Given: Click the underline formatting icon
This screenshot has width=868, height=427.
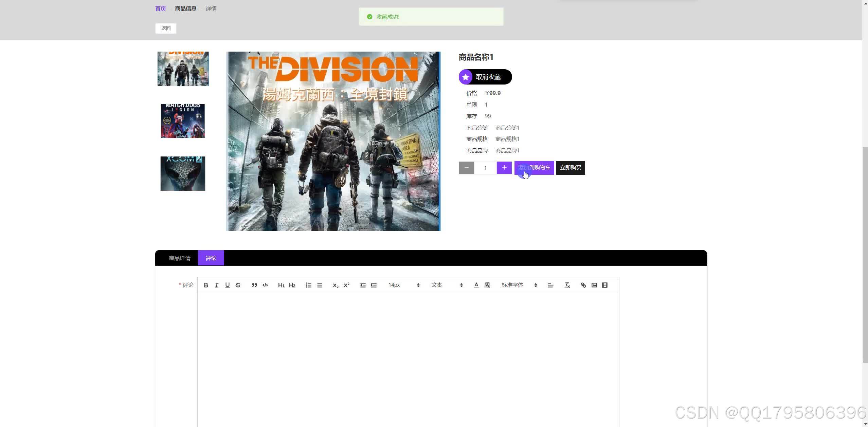Looking at the screenshot, I should pyautogui.click(x=227, y=285).
